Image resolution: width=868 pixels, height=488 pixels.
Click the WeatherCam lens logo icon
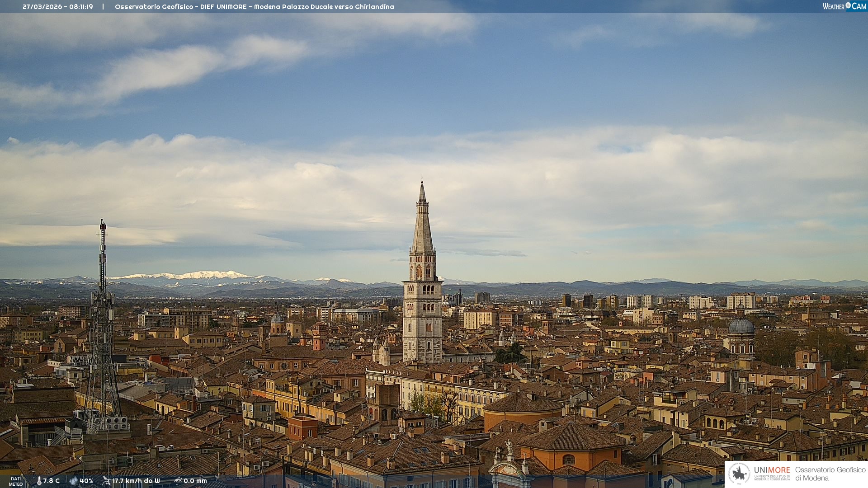pyautogui.click(x=848, y=5)
